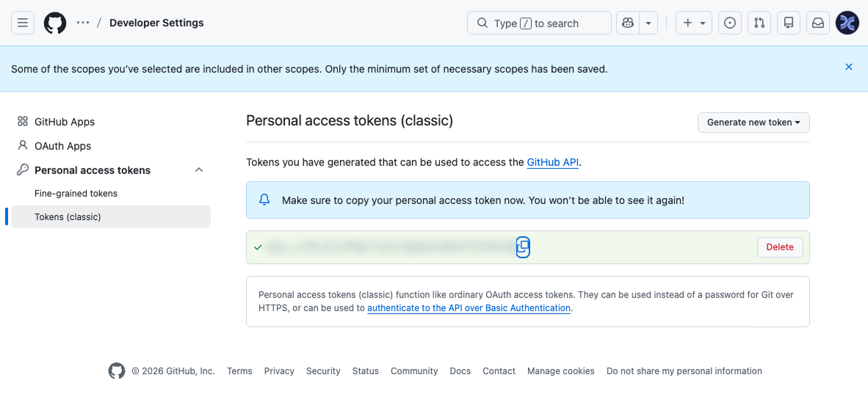868x416 pixels.
Task: Open Docs footer link
Action: click(460, 371)
